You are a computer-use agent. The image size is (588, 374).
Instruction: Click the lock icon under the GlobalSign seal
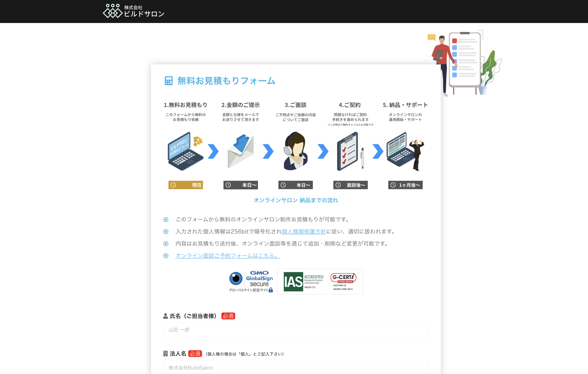271,290
